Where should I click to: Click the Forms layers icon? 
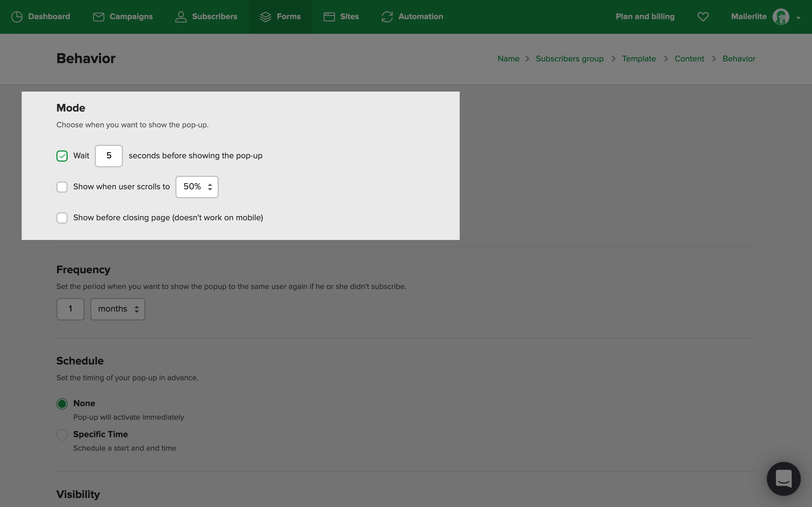coord(265,17)
